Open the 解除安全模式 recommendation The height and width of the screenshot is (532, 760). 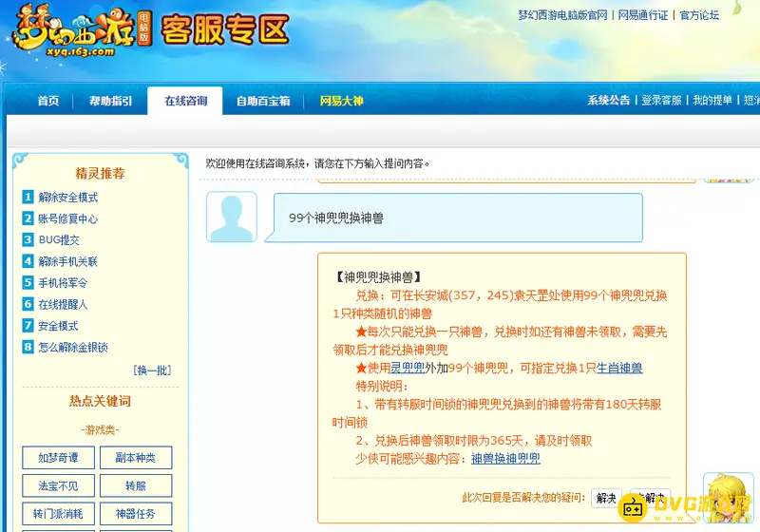pyautogui.click(x=68, y=198)
